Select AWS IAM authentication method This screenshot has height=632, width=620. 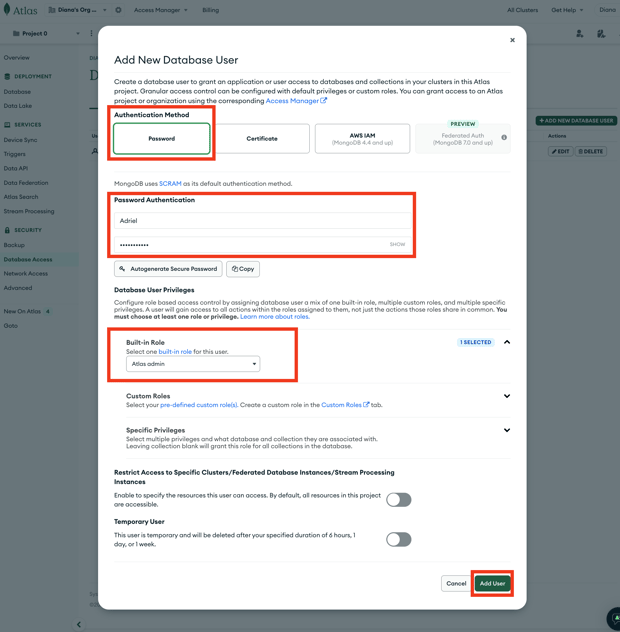point(362,139)
